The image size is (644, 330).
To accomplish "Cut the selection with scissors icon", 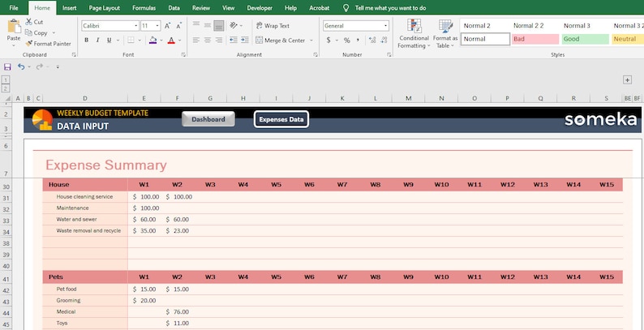I will pyautogui.click(x=28, y=22).
